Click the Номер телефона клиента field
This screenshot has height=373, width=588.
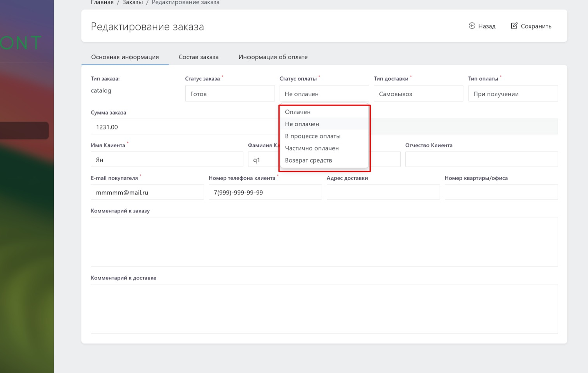coord(265,192)
